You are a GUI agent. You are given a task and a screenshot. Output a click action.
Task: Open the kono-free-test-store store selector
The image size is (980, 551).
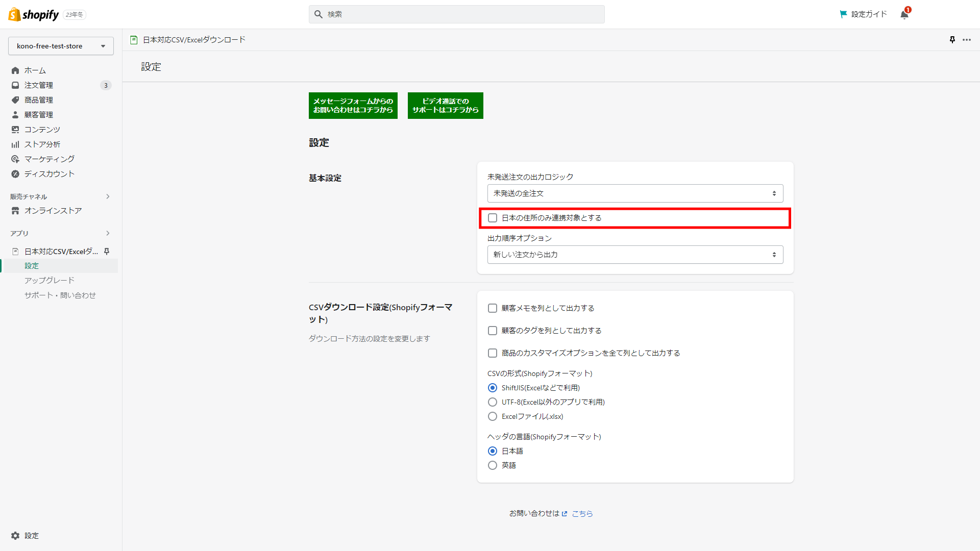61,46
